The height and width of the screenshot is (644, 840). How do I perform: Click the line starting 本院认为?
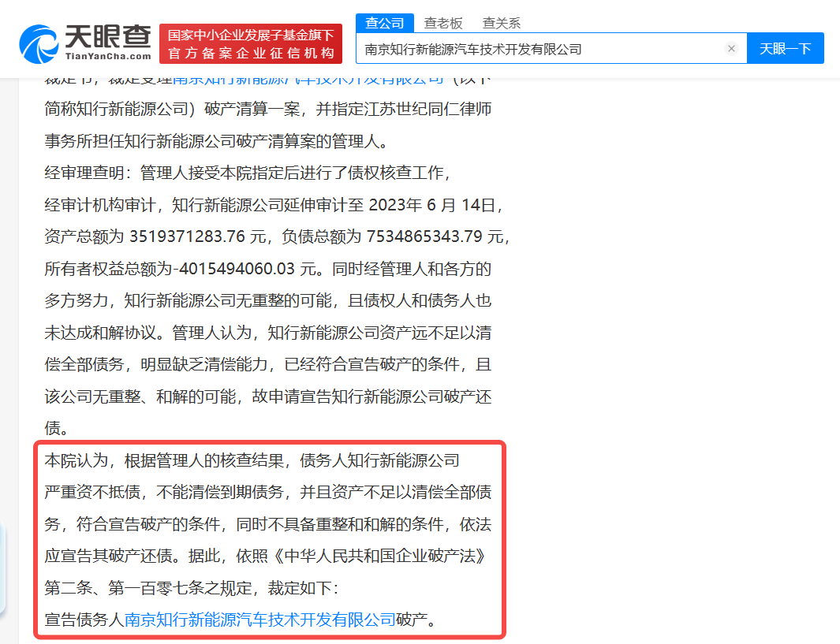pyautogui.click(x=252, y=460)
